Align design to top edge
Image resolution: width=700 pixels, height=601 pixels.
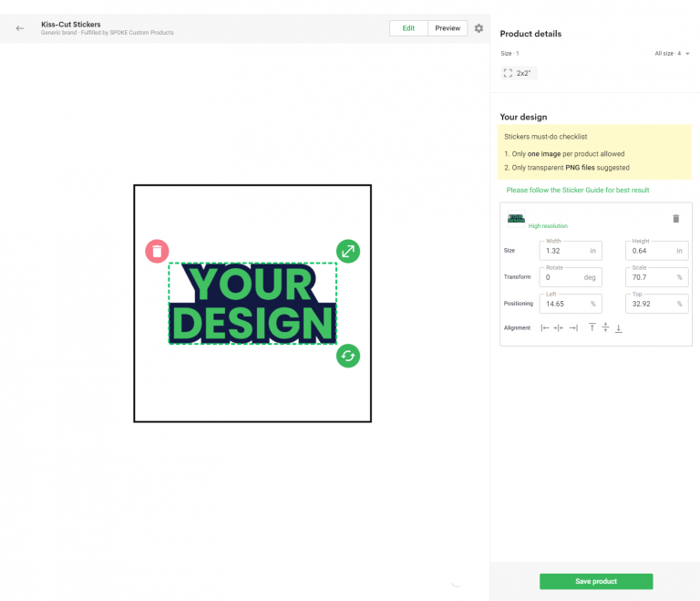pyautogui.click(x=592, y=327)
